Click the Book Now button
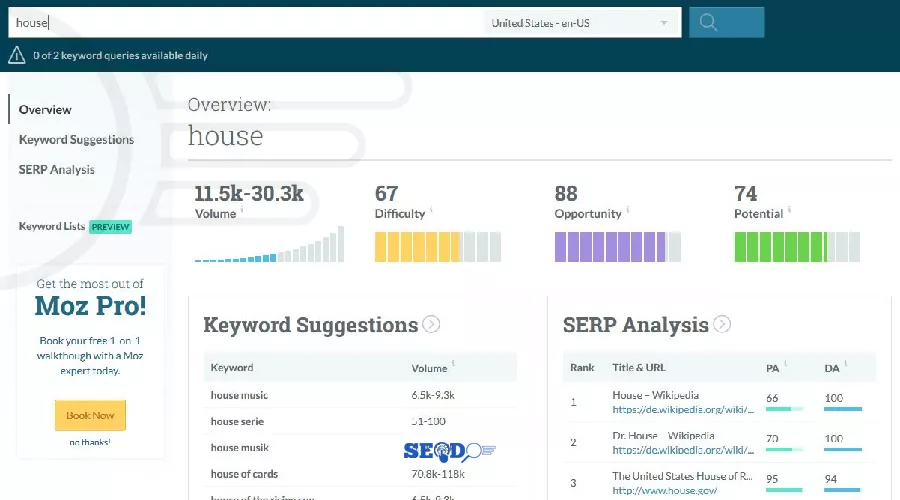 pos(90,415)
